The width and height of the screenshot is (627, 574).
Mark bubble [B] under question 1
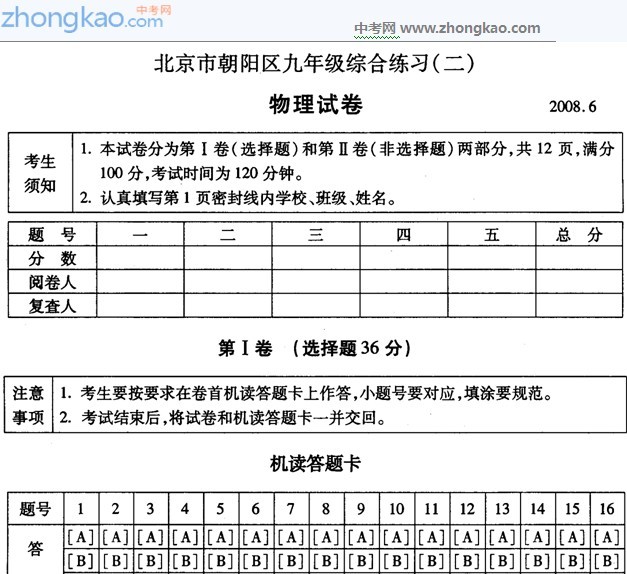(x=81, y=561)
